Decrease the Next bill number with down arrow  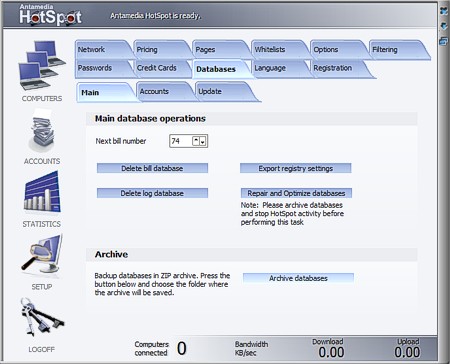[203, 141]
